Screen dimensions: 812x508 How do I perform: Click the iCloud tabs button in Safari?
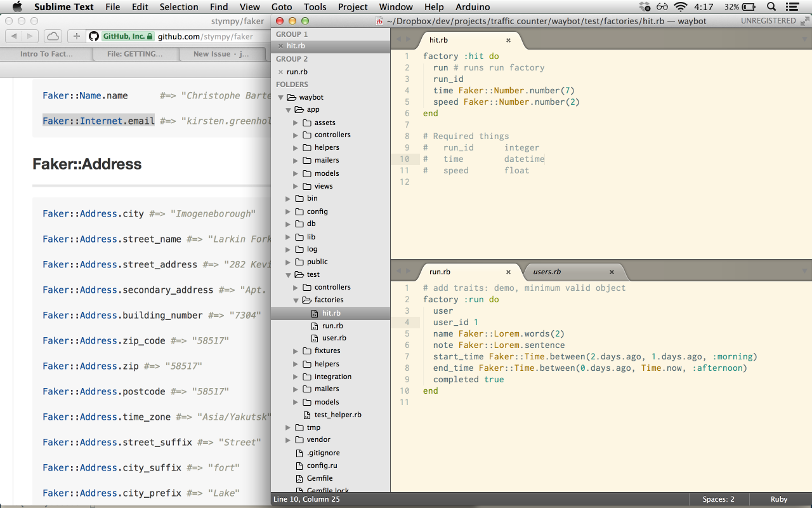coord(53,36)
